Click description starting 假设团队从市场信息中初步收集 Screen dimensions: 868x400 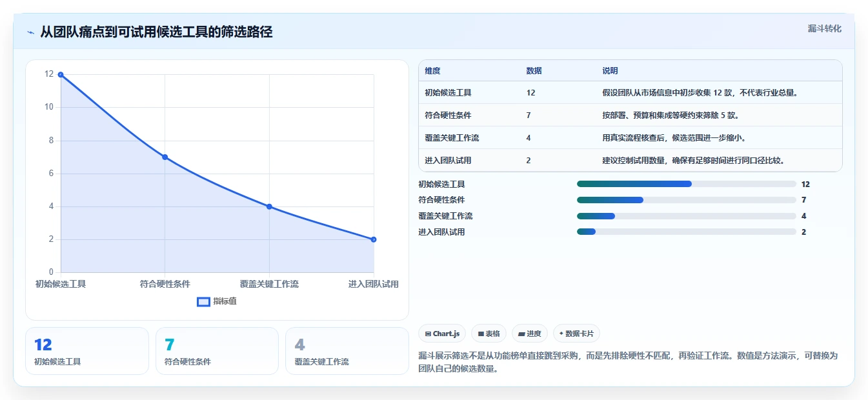[x=701, y=93]
